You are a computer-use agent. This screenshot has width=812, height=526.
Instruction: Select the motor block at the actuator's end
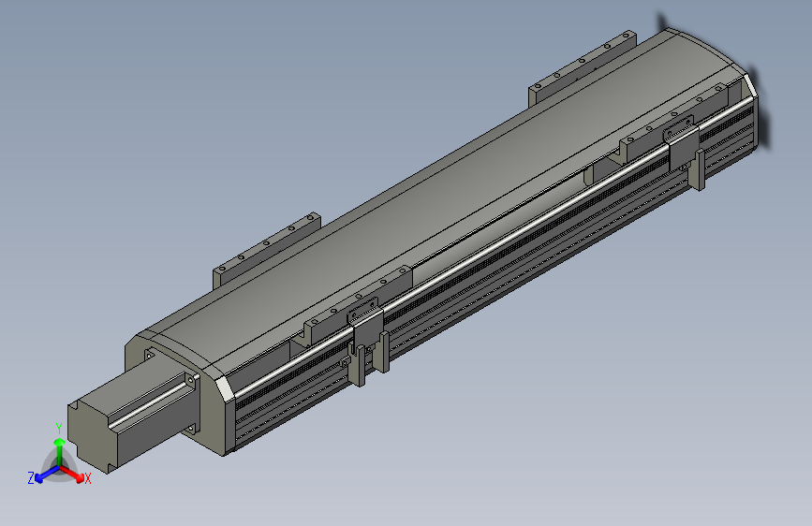click(x=125, y=420)
